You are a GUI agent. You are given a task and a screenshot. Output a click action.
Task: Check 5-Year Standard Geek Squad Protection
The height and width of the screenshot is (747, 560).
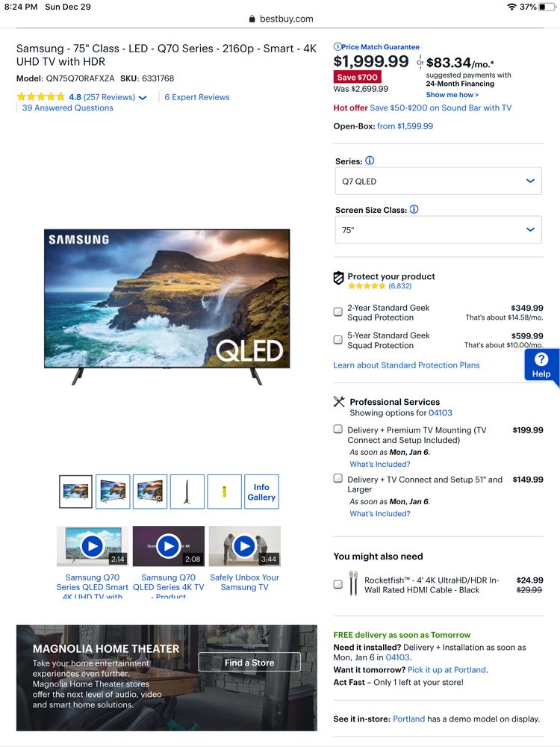337,340
